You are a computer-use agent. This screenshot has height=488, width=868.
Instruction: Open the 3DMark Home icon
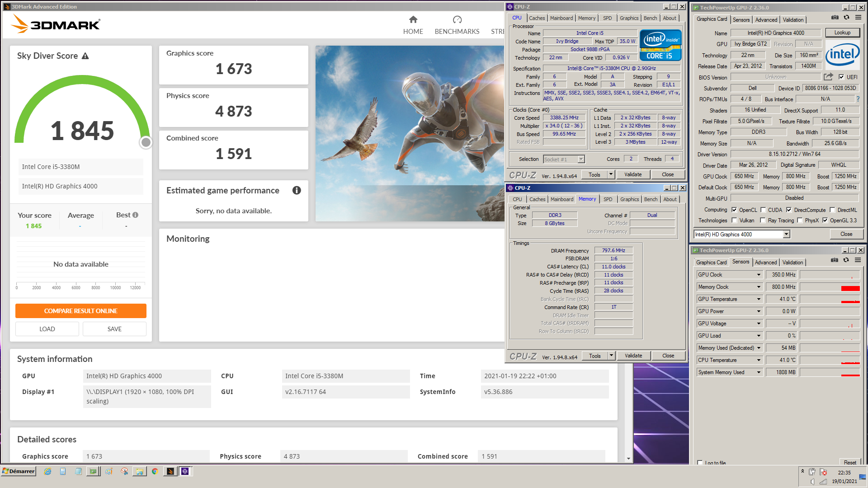pyautogui.click(x=413, y=19)
